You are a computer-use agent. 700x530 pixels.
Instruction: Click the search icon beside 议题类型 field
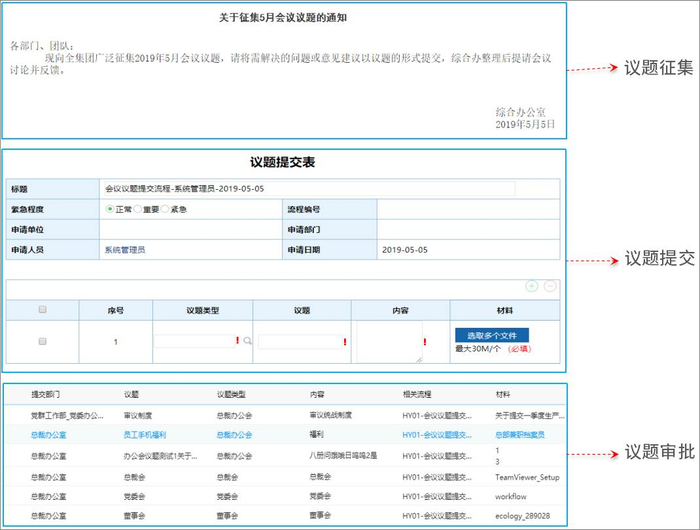tap(247, 341)
